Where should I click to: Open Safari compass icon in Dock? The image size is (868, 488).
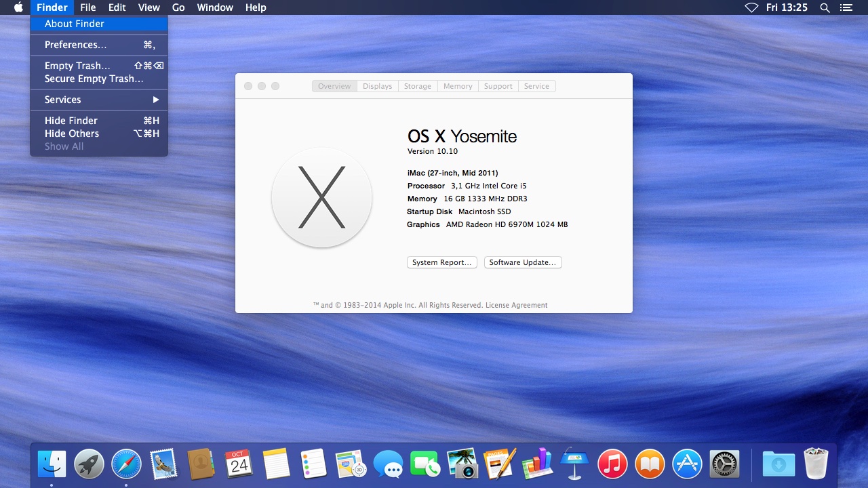pos(126,464)
